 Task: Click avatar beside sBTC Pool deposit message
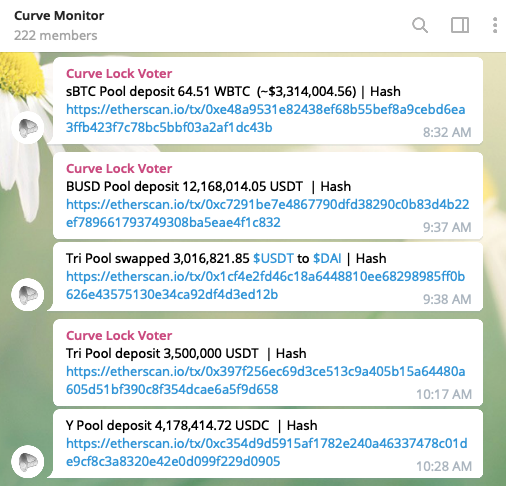28,128
